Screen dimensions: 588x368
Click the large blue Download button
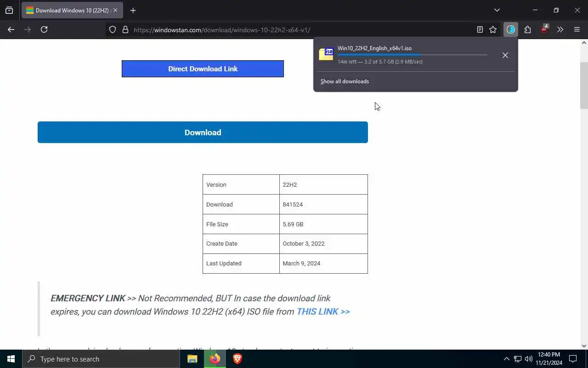tap(203, 132)
